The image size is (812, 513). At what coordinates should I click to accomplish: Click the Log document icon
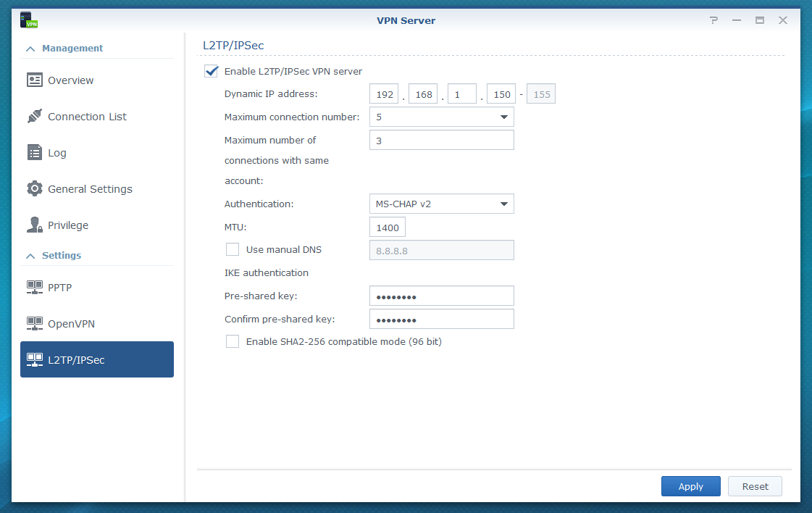point(34,153)
